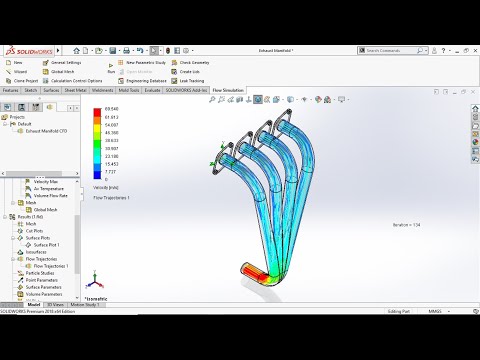The image size is (480, 360).
Task: Switch to the SOLIDWORKS Add-Ins tab
Action: pyautogui.click(x=186, y=90)
